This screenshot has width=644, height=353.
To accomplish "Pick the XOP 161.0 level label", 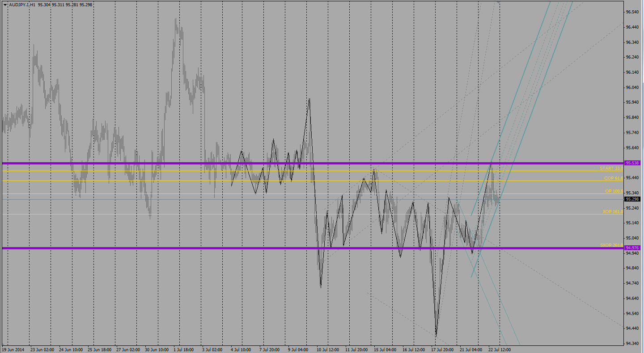I will click(x=612, y=212).
